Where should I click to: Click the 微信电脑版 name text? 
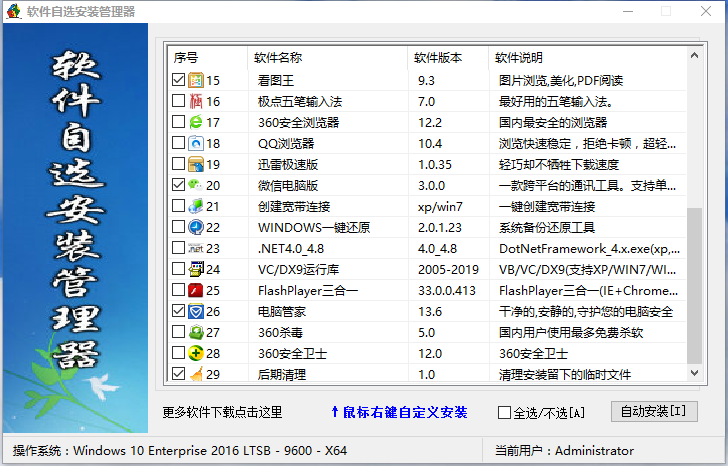click(x=288, y=186)
